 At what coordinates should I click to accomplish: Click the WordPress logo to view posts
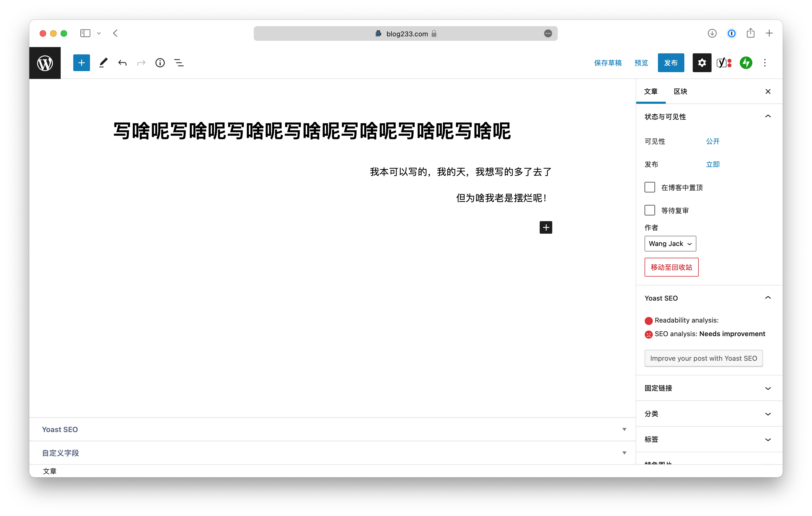coord(45,63)
